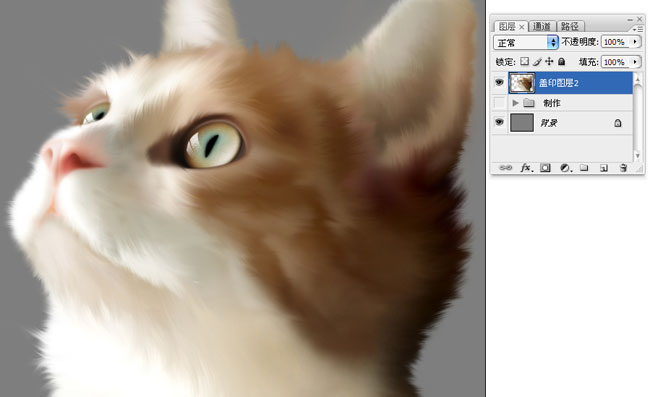
Task: Select the 背景 layer name
Action: (548, 123)
